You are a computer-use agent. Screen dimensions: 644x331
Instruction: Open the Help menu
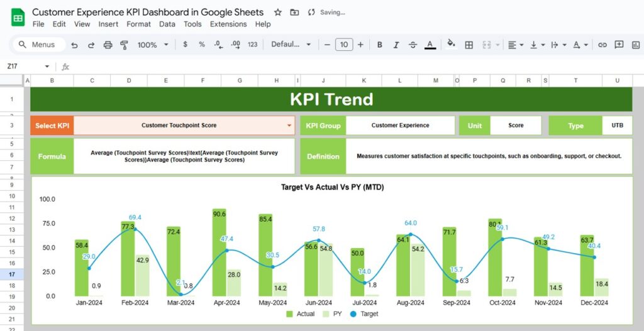click(263, 24)
